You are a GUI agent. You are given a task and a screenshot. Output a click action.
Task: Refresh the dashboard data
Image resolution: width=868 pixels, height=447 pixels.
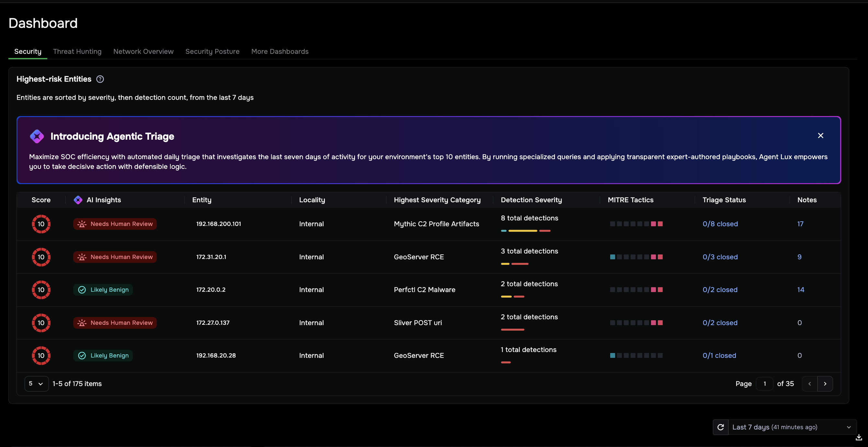[x=720, y=427]
